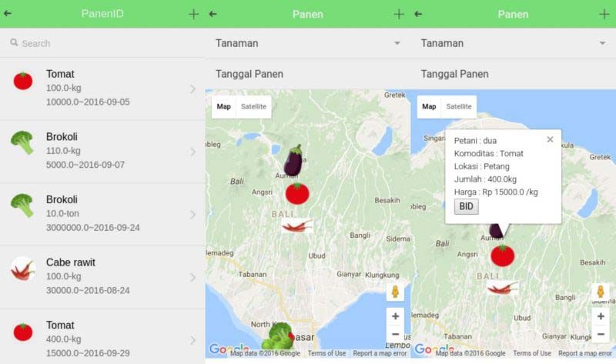Open the Cabe rawit entry's chevron arrow

(192, 277)
